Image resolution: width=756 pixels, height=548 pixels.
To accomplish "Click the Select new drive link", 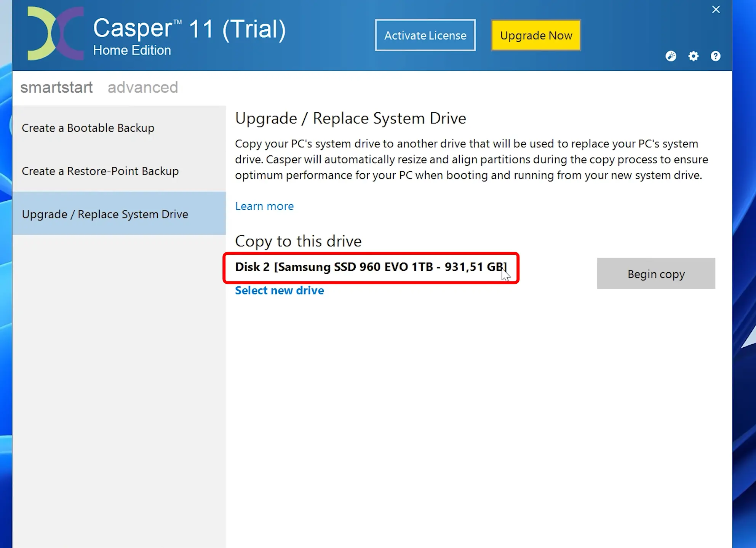I will [280, 290].
